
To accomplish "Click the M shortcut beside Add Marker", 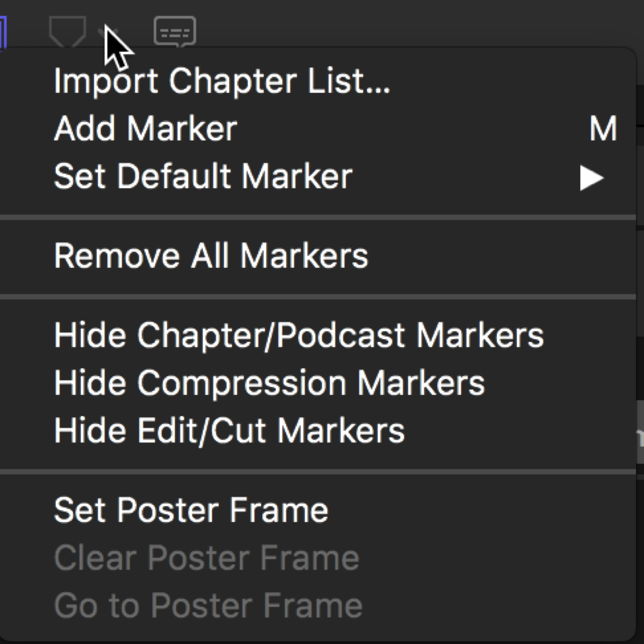I will [x=603, y=129].
